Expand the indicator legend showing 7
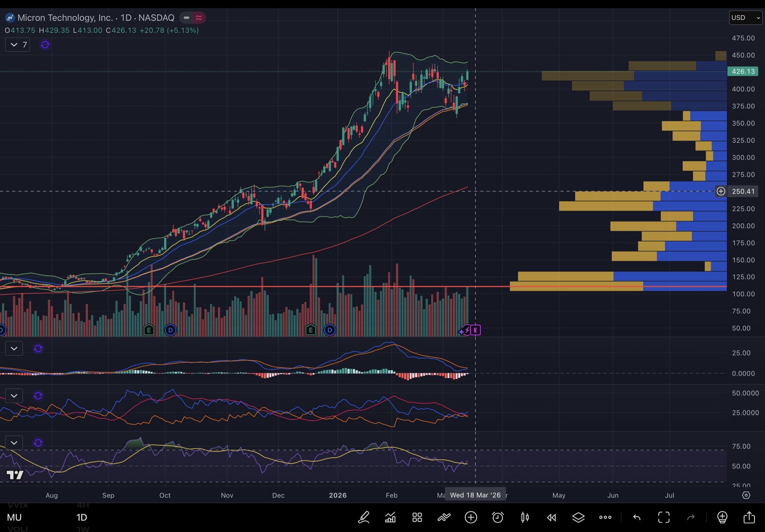The image size is (765, 532). 18,45
